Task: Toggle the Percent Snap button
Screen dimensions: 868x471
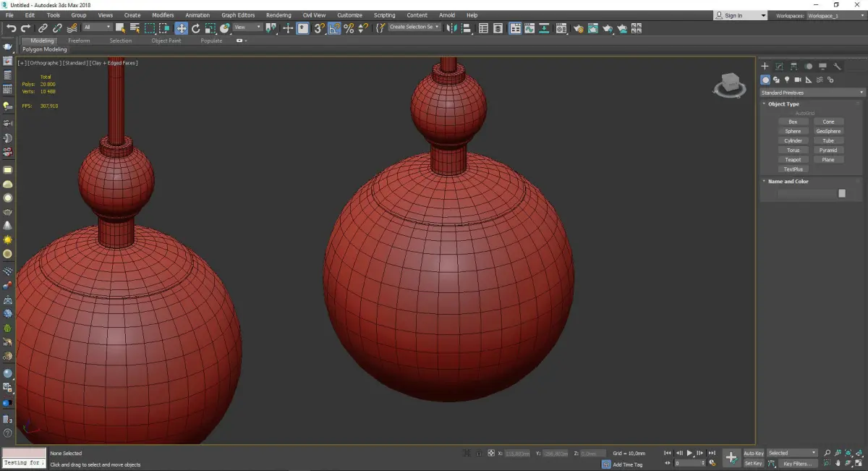Action: (349, 28)
